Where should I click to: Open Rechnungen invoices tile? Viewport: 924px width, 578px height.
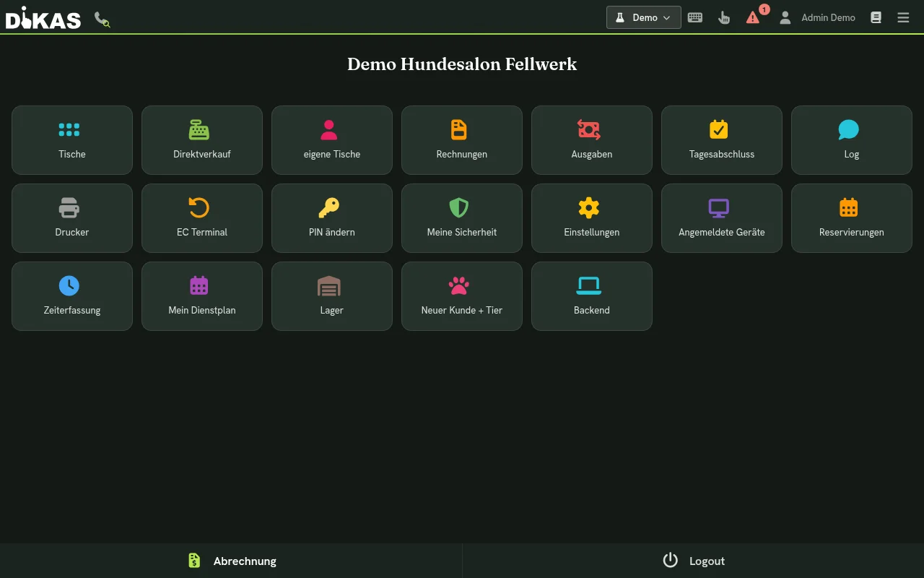tap(462, 140)
